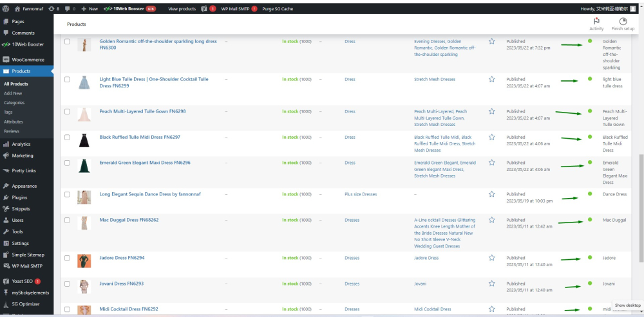Tick the Peach Multi-Layered Tulle Gown checkbox
The width and height of the screenshot is (644, 317).
(67, 111)
